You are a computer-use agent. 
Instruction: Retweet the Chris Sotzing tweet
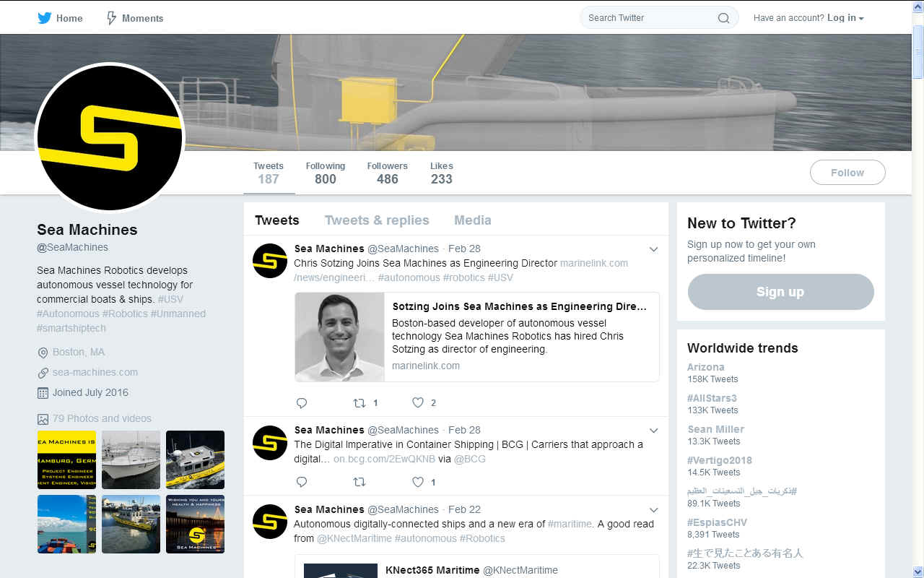pyautogui.click(x=359, y=402)
